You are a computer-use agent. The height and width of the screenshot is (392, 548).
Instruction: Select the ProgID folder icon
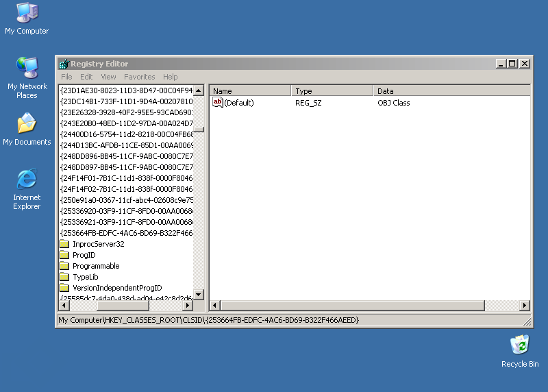point(64,254)
